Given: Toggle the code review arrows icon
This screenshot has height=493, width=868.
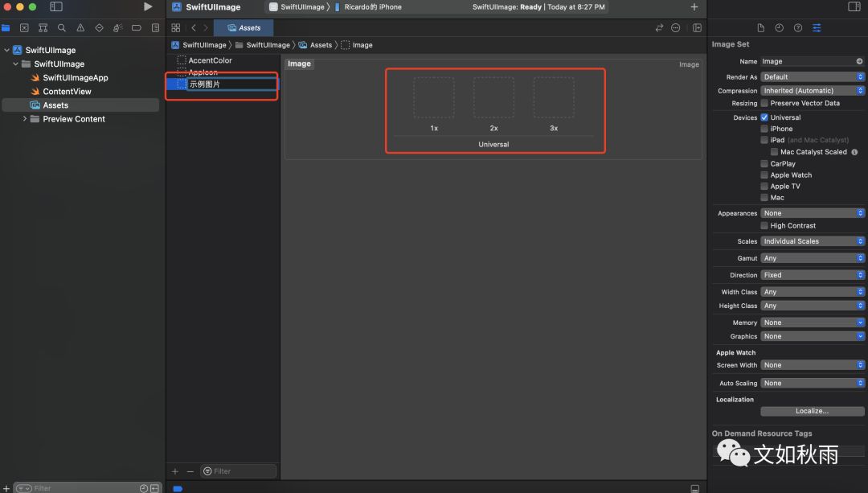Looking at the screenshot, I should coord(659,27).
